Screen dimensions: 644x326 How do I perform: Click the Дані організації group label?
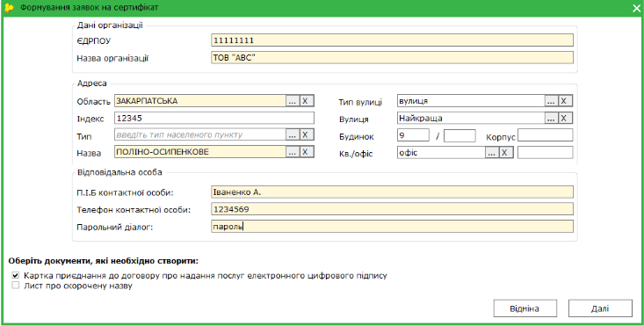tap(110, 25)
